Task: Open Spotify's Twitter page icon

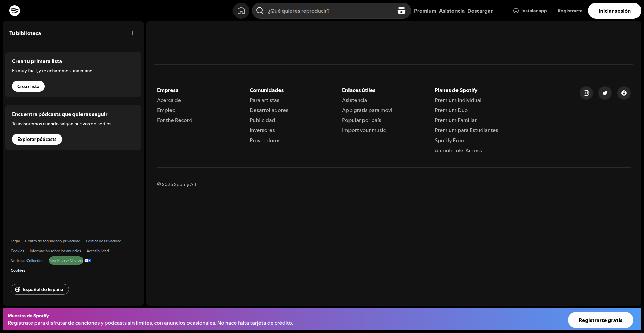Action: coord(605,93)
